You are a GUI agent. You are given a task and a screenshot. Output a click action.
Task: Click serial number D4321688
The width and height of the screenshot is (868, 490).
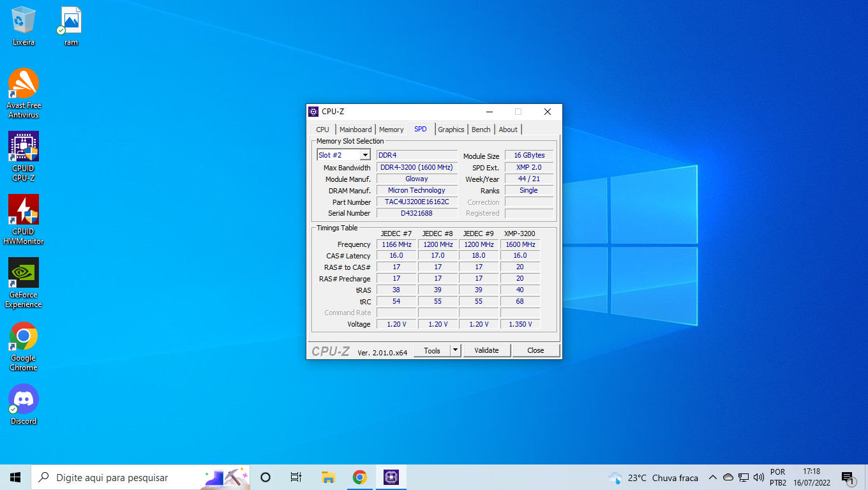click(x=417, y=213)
